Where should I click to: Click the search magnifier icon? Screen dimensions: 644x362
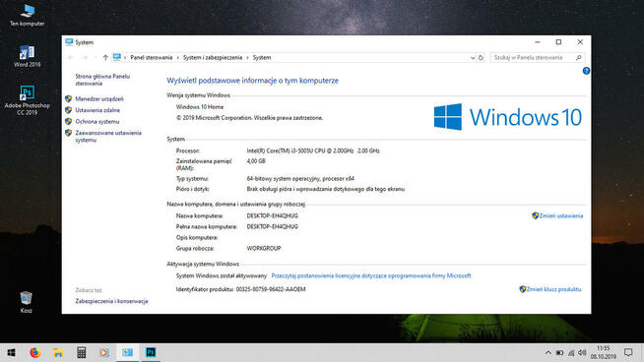click(x=579, y=57)
